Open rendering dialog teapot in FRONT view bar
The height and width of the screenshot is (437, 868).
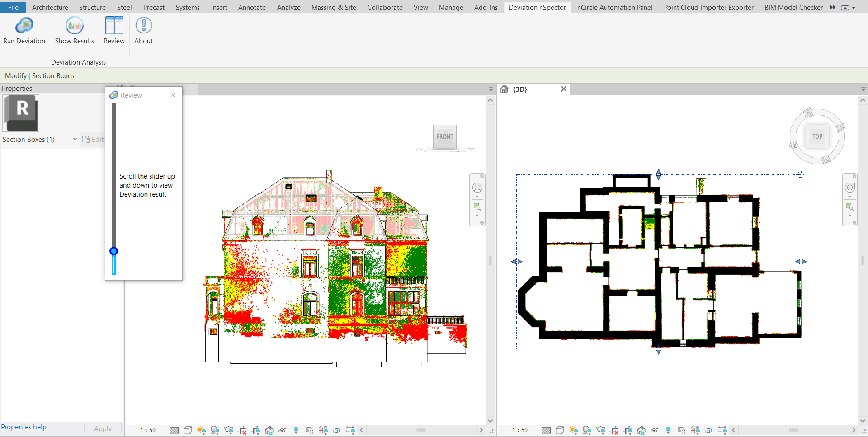pos(228,430)
